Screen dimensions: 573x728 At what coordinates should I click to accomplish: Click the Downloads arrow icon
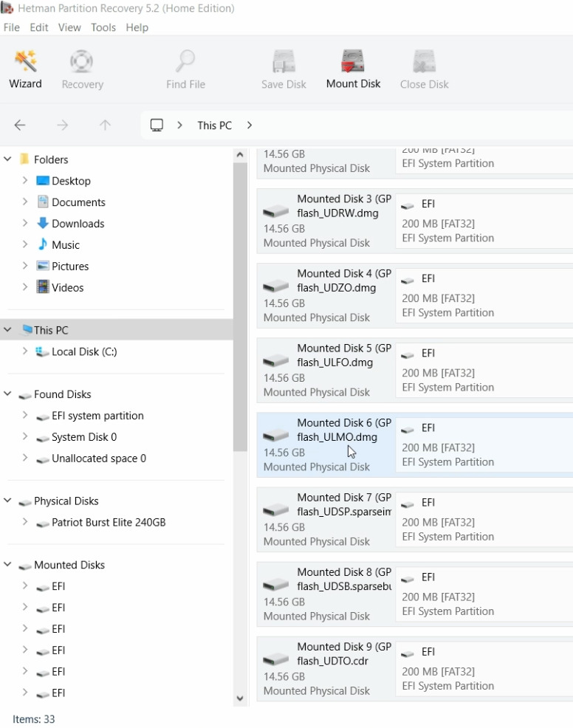click(43, 223)
